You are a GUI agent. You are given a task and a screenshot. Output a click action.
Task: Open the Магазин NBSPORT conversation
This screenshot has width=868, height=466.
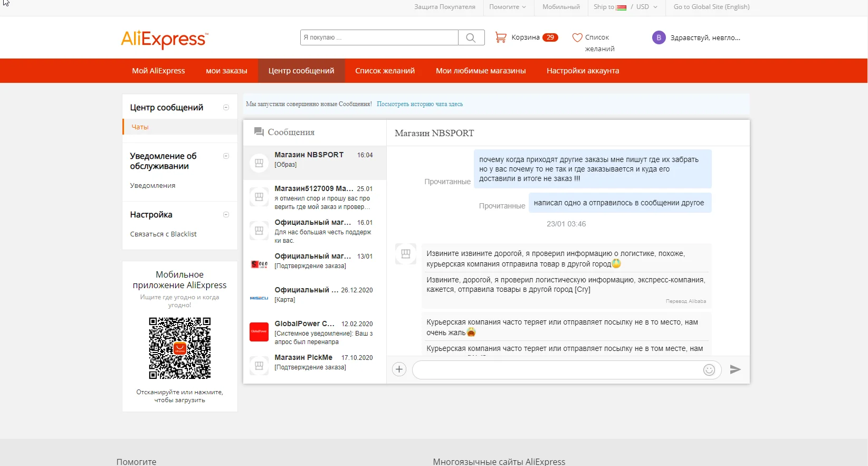tap(315, 163)
